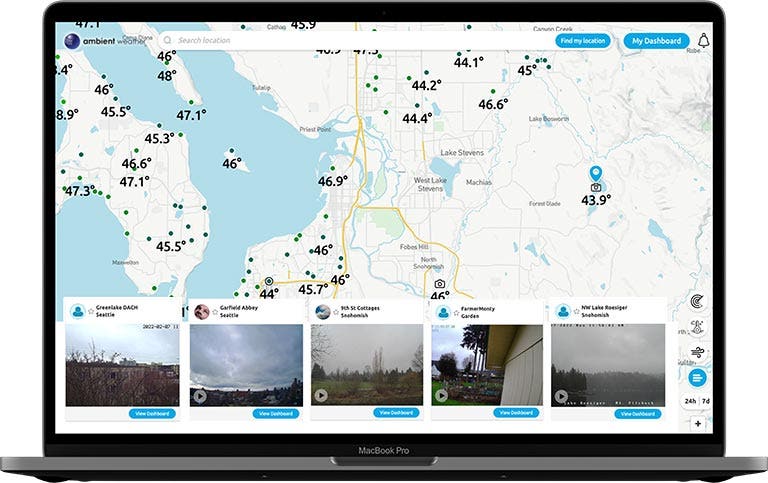Click the 47.3° station reading
The width and height of the screenshot is (768, 483).
click(81, 191)
